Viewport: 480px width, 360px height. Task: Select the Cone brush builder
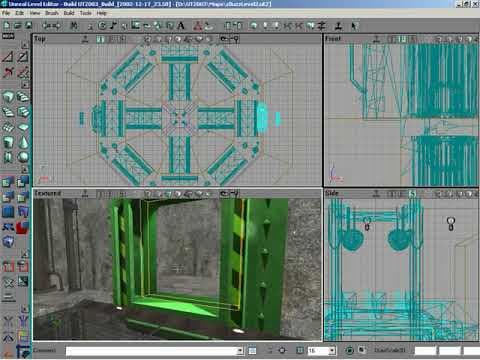(23, 142)
